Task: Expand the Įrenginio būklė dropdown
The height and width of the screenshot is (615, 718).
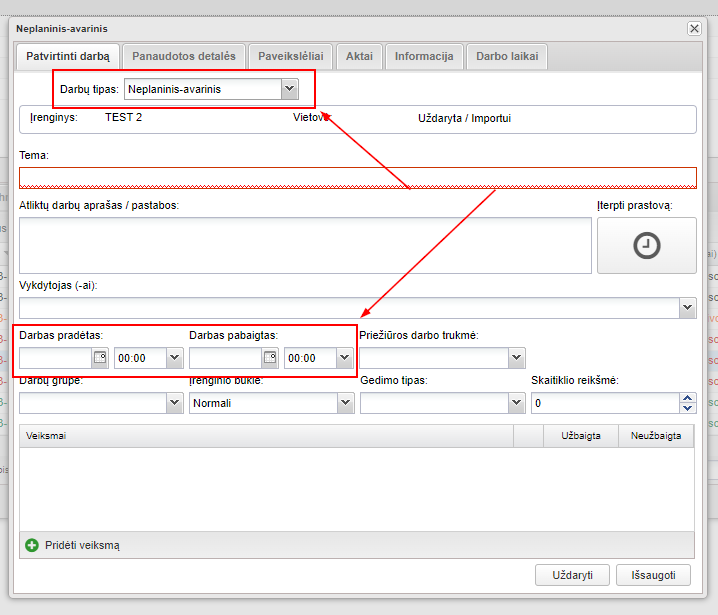Action: pos(345,403)
